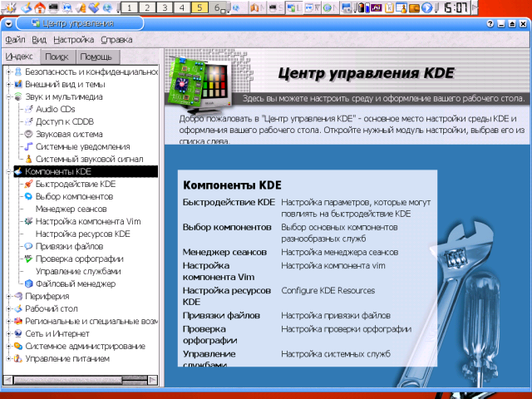Screen dimensions: 532x399
Task: Open the KDE K menu launcher
Action: pyautogui.click(x=9, y=7)
